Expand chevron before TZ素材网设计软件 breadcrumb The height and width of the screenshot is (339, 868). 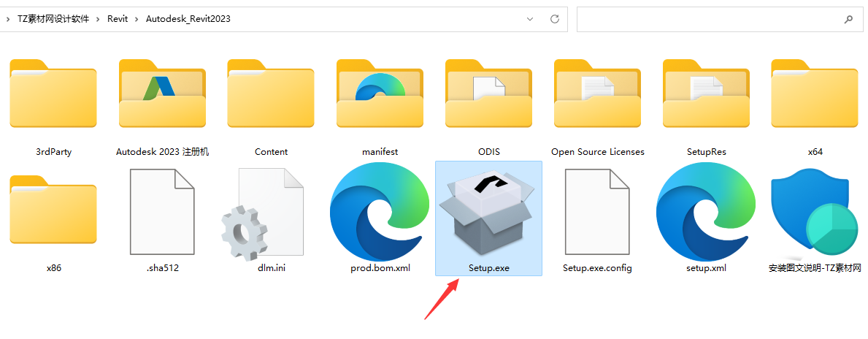(x=9, y=19)
